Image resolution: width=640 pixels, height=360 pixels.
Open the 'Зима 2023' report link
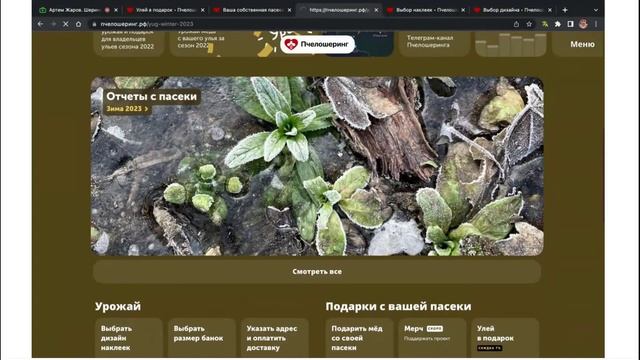127,109
